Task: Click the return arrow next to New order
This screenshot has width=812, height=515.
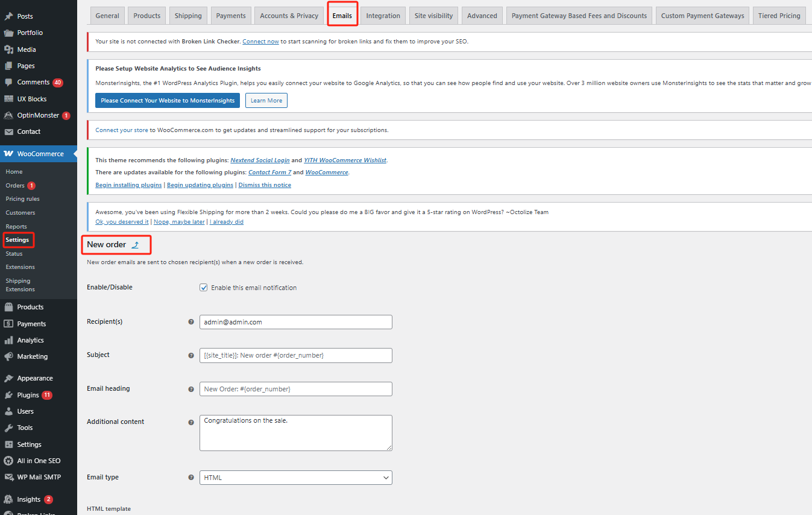Action: (136, 245)
